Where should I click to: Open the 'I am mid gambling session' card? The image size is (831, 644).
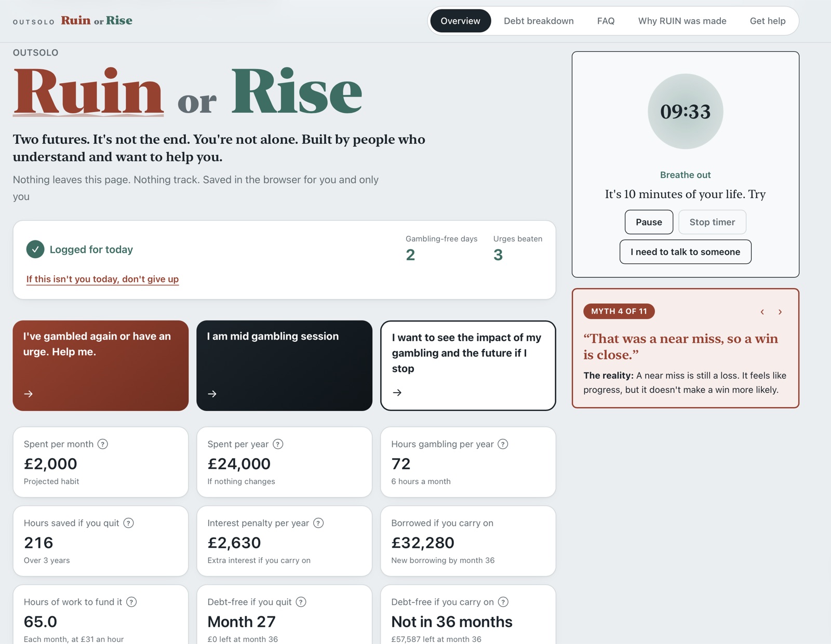click(284, 366)
